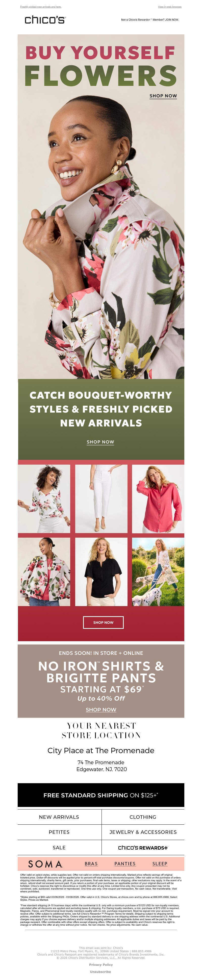Go to PETITES category

[59, 832]
